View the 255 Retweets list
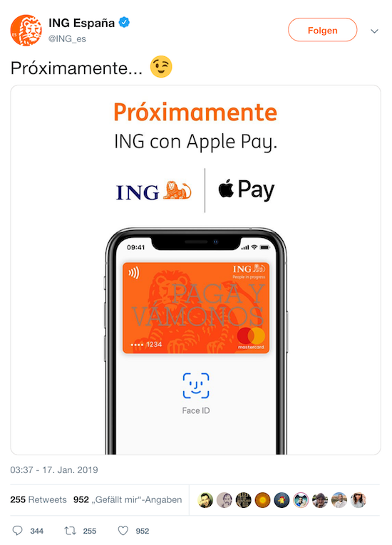Image resolution: width=392 pixels, height=545 pixels. [38, 499]
